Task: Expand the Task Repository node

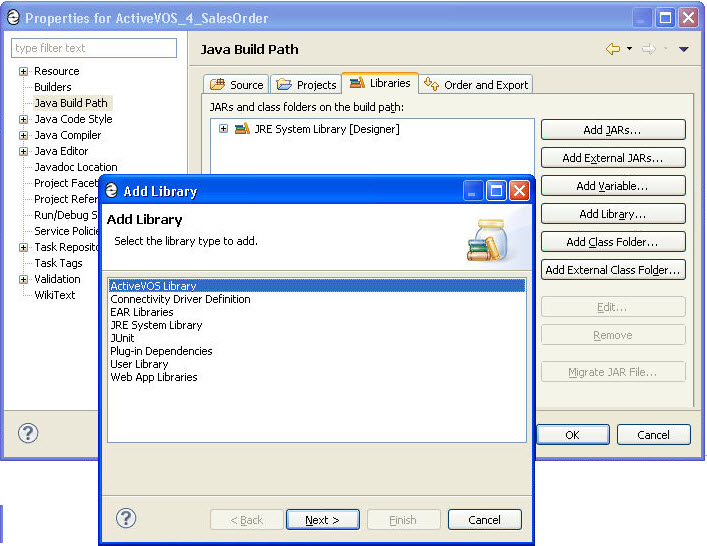Action: (x=23, y=248)
